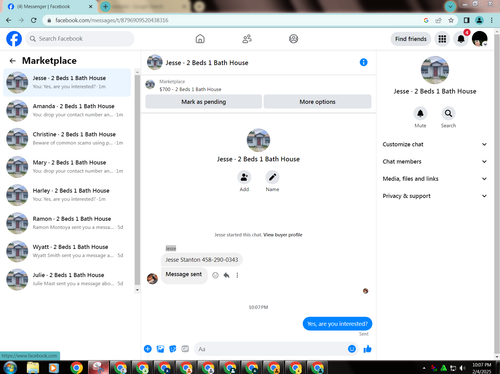
Task: Open Chrome three-dot menu
Action: pos(492,20)
